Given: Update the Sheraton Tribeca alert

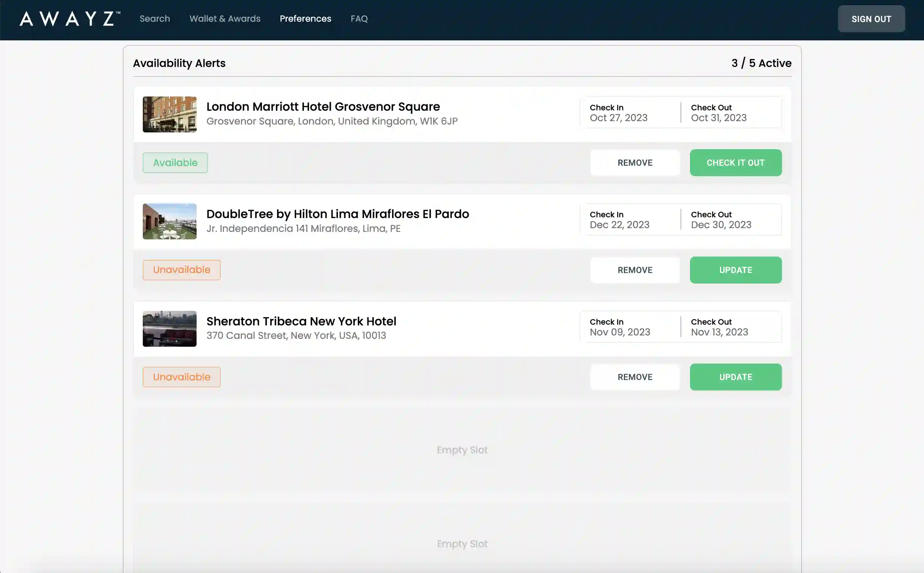Looking at the screenshot, I should pyautogui.click(x=735, y=377).
